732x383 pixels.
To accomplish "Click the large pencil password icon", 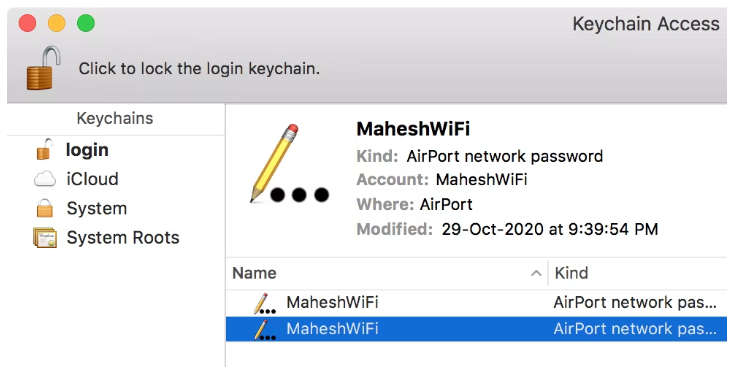I will tap(289, 163).
